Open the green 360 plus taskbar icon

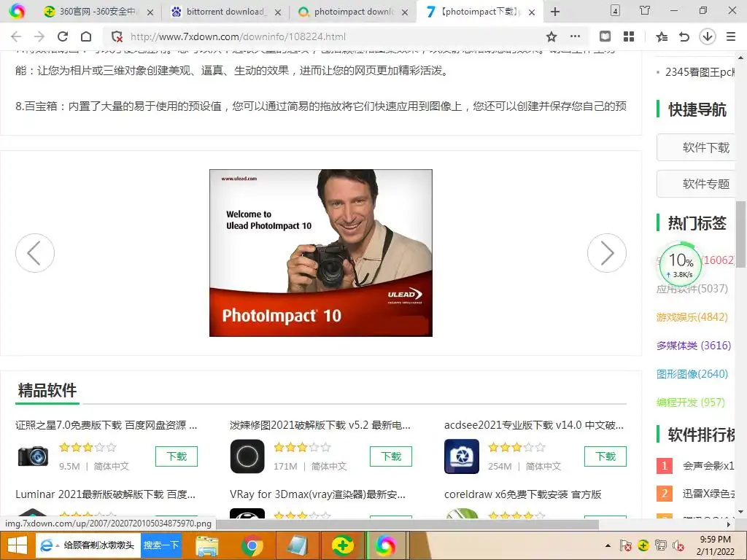point(342,545)
